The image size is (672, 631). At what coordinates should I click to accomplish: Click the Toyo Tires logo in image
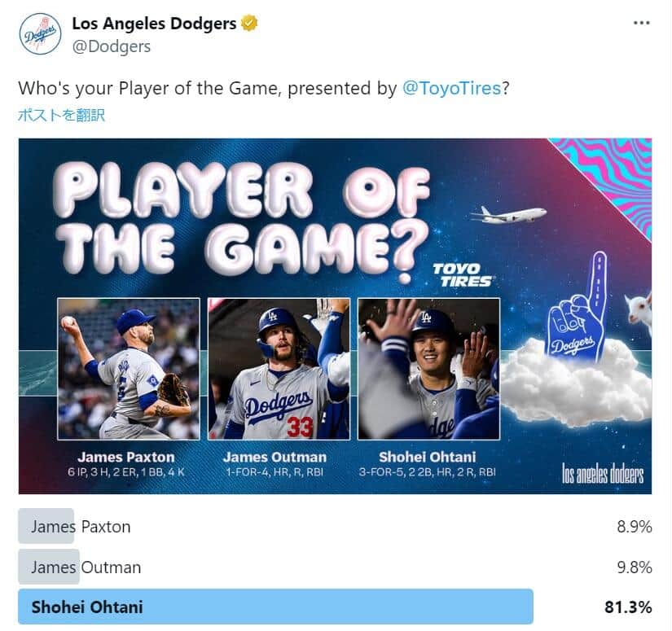462,274
